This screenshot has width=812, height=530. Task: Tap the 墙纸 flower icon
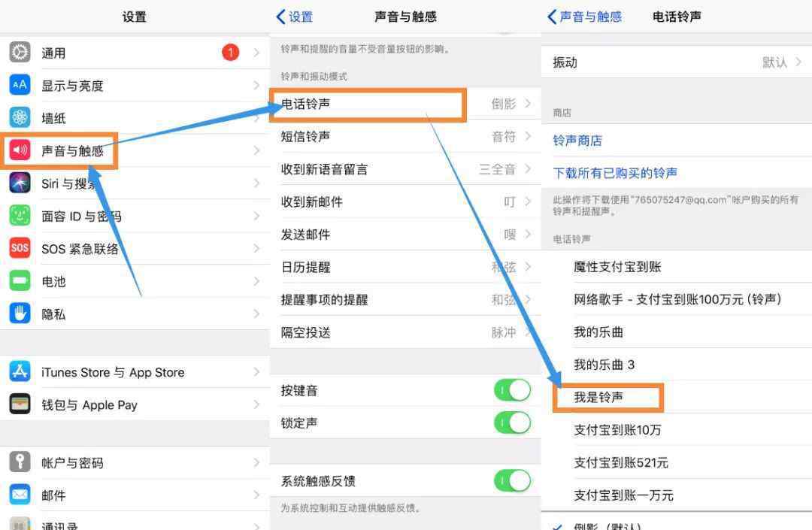tap(20, 117)
